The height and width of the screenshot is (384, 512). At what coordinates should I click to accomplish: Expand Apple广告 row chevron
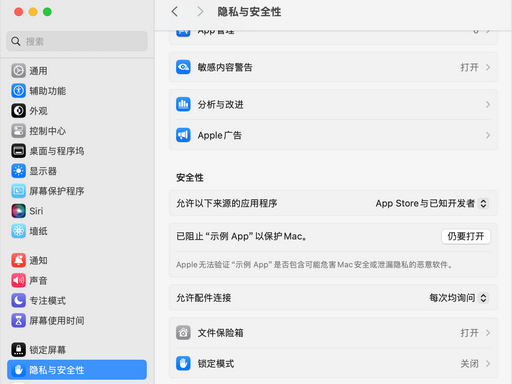tap(488, 135)
